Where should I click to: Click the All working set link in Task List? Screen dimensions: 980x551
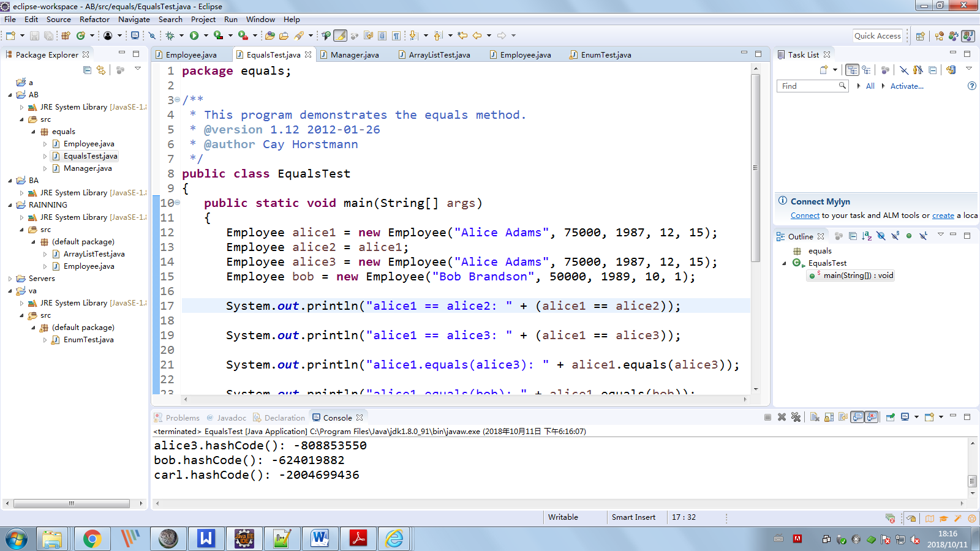(870, 86)
